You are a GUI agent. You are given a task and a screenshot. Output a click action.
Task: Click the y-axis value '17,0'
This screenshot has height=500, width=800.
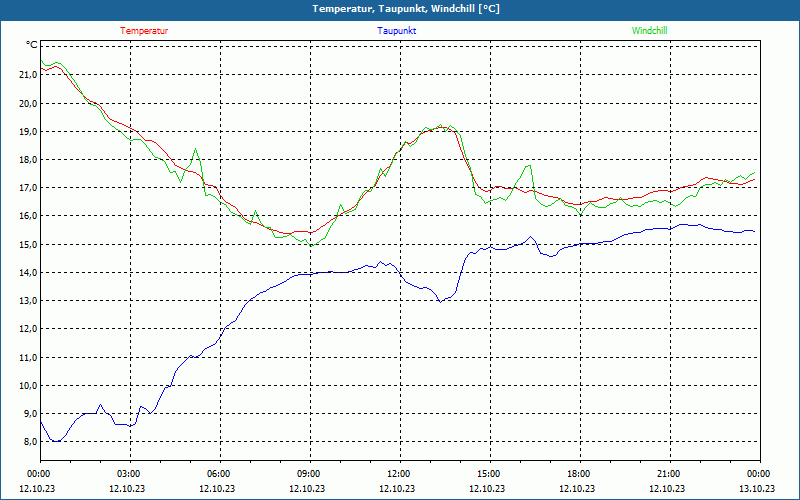[x=29, y=188]
